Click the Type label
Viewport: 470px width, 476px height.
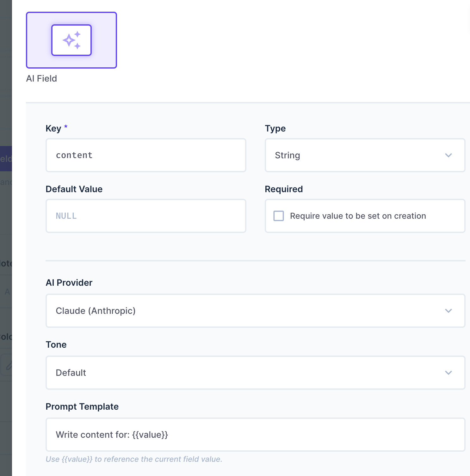point(275,128)
